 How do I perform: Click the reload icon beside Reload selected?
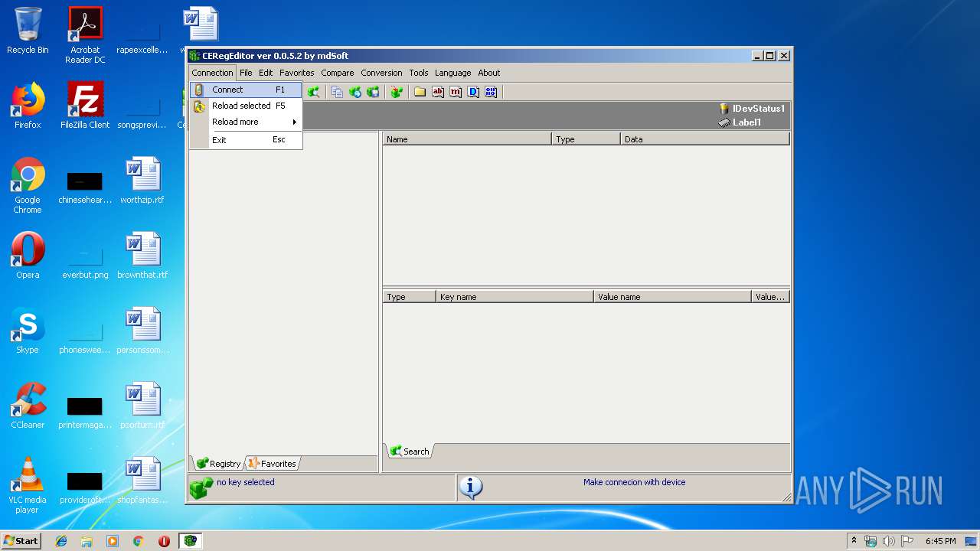[x=199, y=106]
